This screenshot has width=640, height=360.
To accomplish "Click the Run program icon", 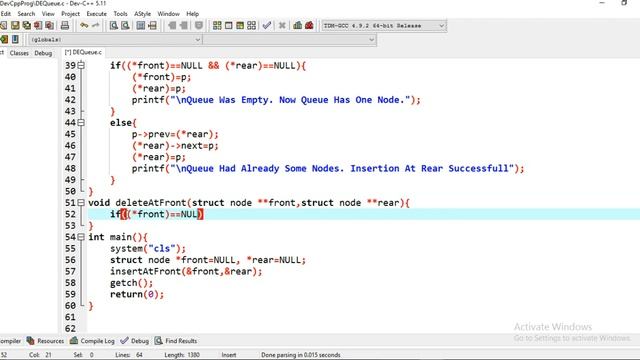I will coord(229,26).
